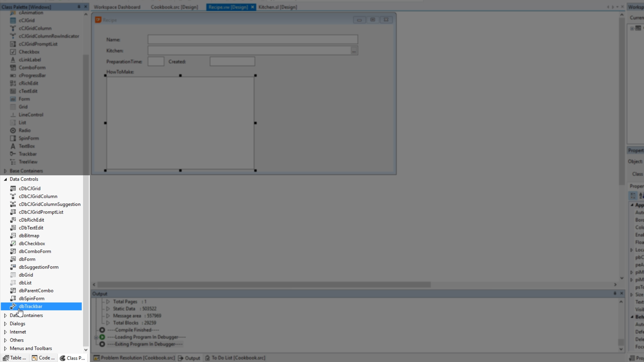This screenshot has height=362, width=644.
Task: Expand Menus and Toolbars category
Action: tap(5, 348)
